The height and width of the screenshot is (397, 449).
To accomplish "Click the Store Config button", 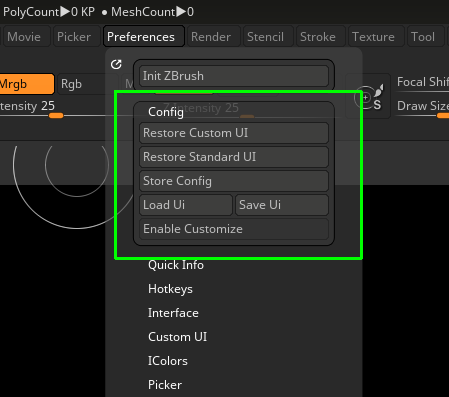I will pos(234,181).
